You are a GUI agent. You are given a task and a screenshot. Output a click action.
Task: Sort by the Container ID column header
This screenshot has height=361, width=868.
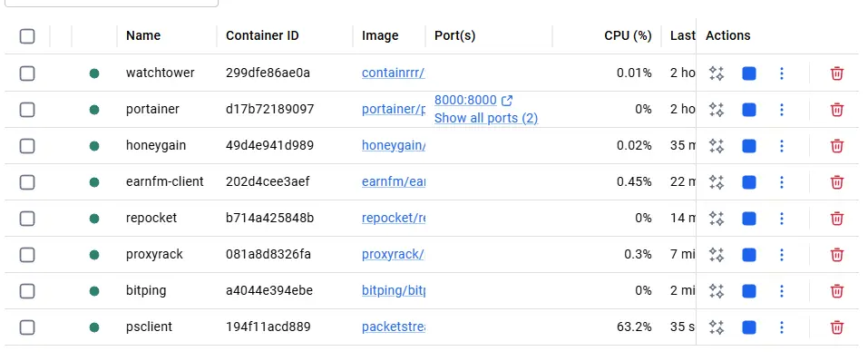click(x=262, y=35)
